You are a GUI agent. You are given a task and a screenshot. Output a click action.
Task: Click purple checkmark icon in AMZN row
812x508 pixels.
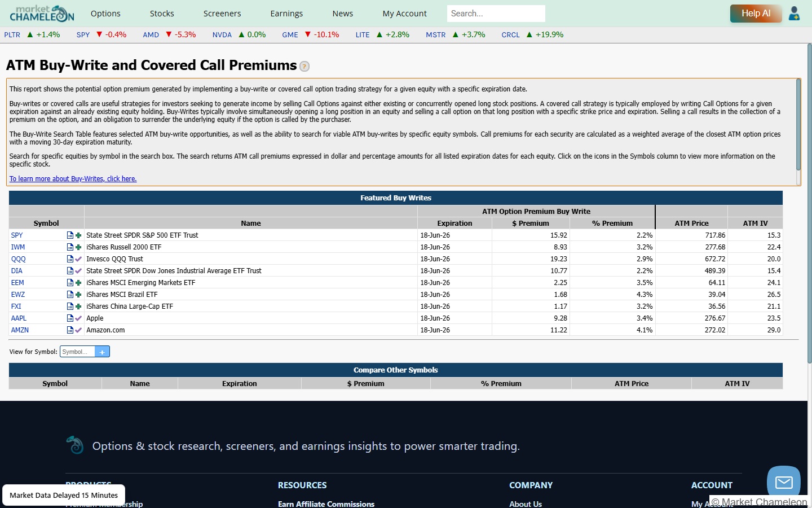click(x=78, y=330)
